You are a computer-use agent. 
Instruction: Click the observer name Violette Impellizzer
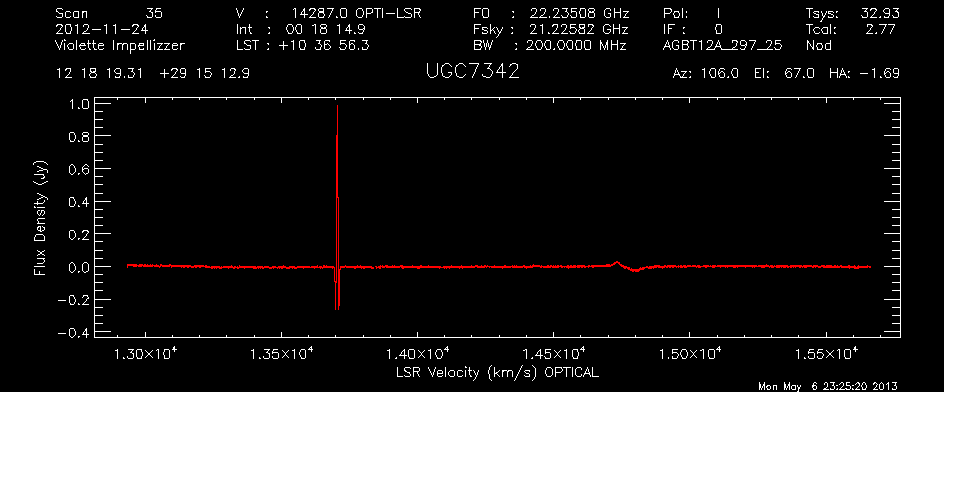120,45
